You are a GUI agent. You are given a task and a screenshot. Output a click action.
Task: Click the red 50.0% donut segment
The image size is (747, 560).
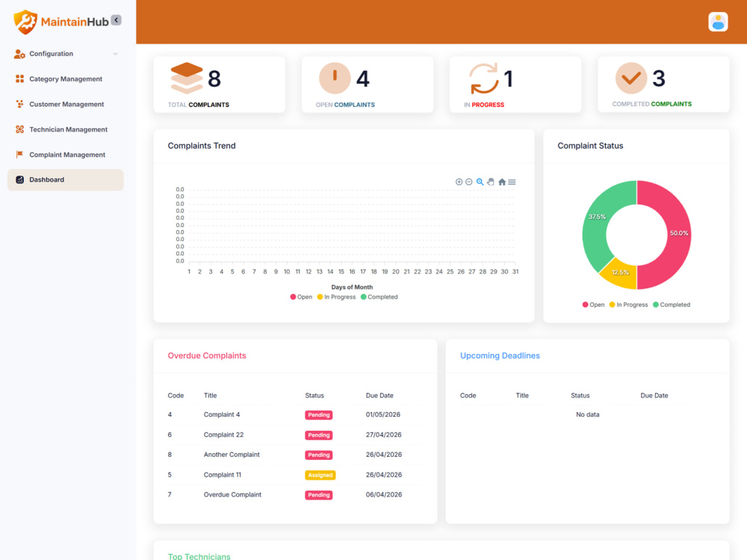679,233
